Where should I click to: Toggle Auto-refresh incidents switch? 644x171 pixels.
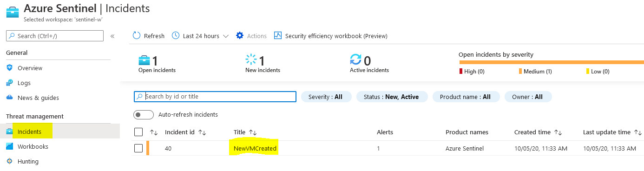(x=144, y=115)
